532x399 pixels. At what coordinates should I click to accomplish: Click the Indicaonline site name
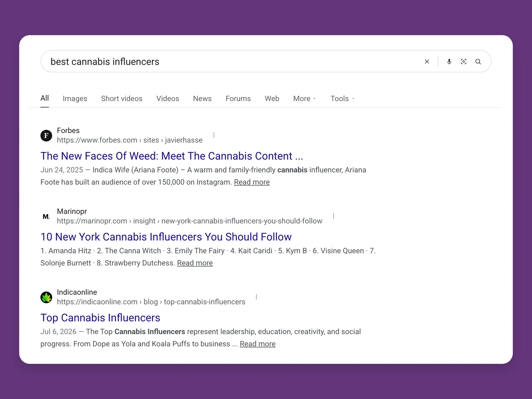(77, 292)
